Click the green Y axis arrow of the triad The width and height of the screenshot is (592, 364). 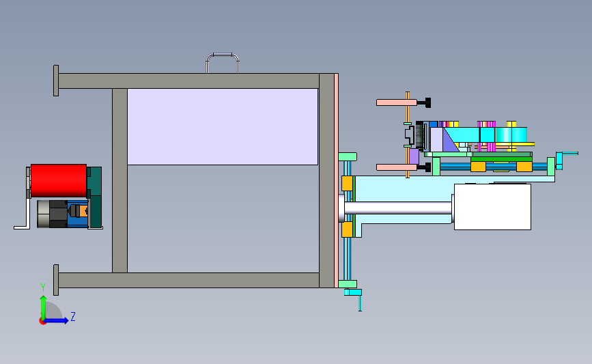(43, 307)
